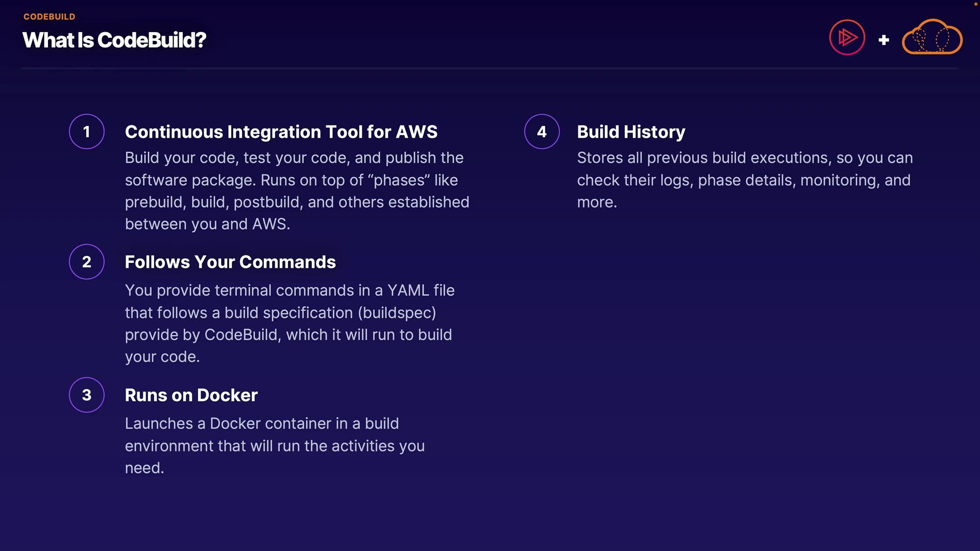Select the Build History heading
This screenshot has width=980, height=551.
(631, 132)
